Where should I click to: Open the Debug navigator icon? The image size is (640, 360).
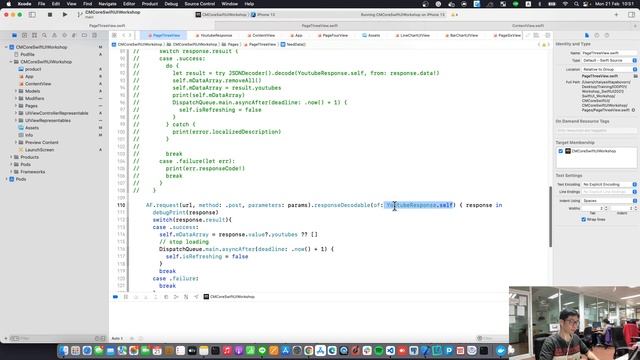(74, 36)
